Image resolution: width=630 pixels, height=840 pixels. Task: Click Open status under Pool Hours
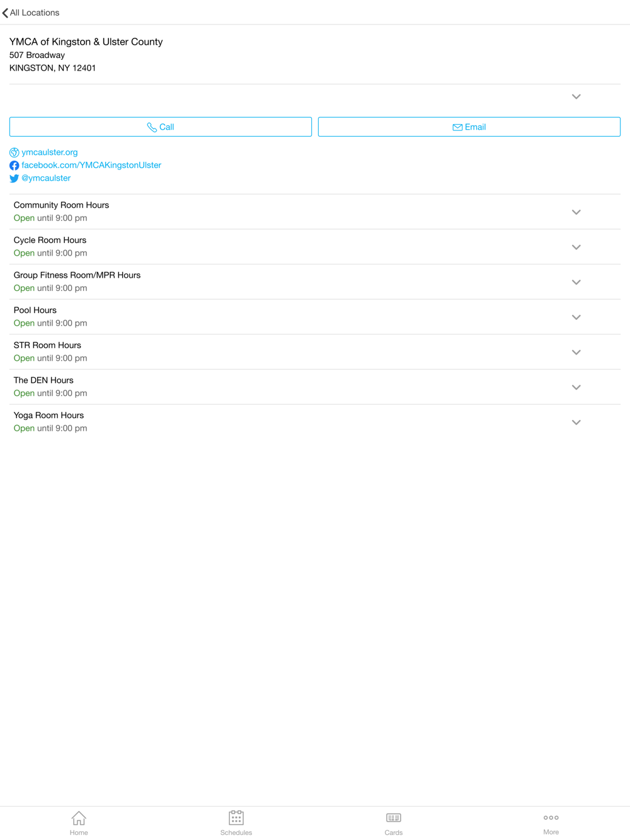click(24, 323)
